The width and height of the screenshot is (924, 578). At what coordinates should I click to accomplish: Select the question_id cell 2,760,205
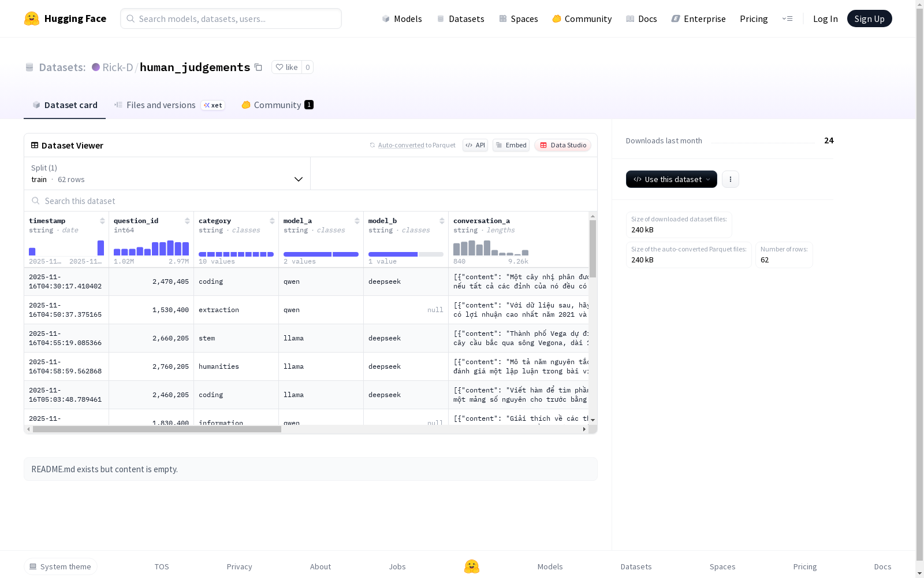point(151,366)
